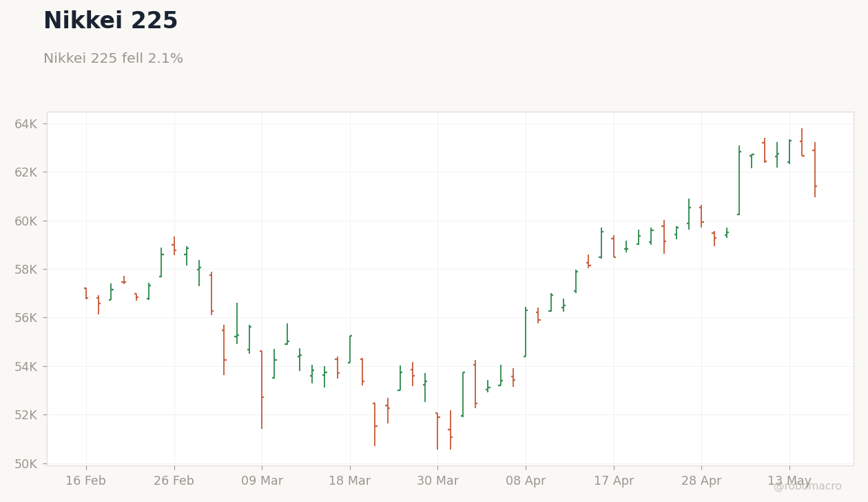Select the red OHLC bar at 17 Apr

click(614, 247)
